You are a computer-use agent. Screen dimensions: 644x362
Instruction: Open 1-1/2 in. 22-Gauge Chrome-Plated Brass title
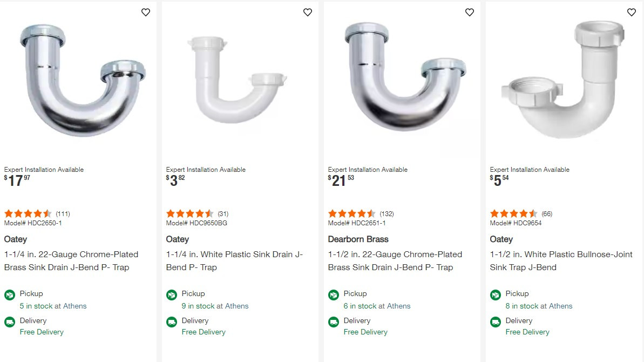[x=395, y=260]
